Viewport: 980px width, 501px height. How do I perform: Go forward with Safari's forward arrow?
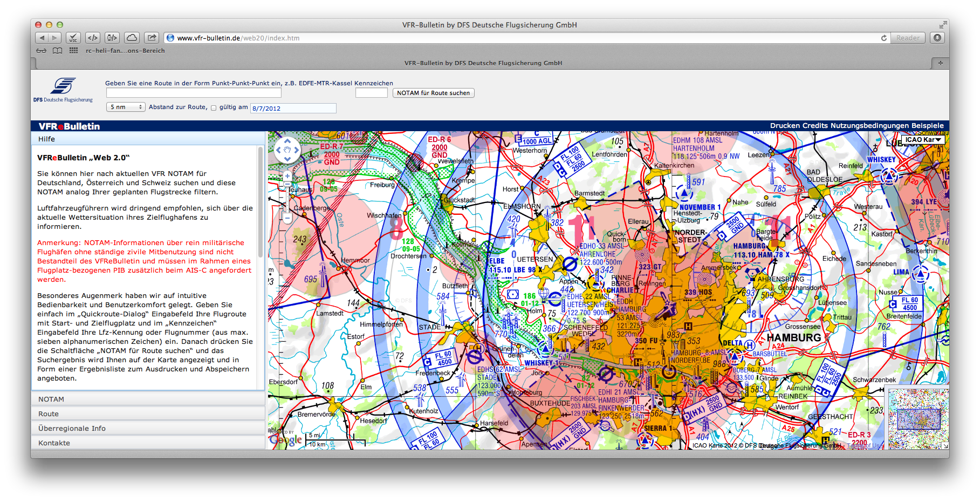pyautogui.click(x=55, y=38)
